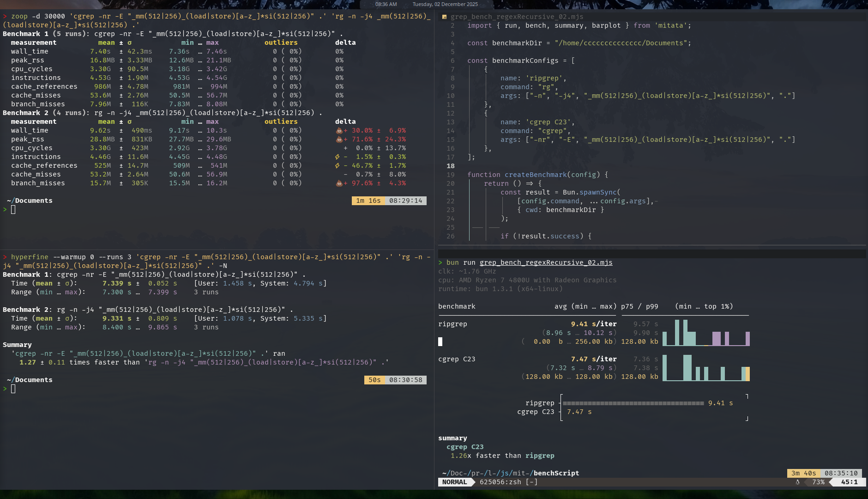Click the 625056:zsh buffer name in status line
Screen dimensions: 868x499
[x=500, y=482]
